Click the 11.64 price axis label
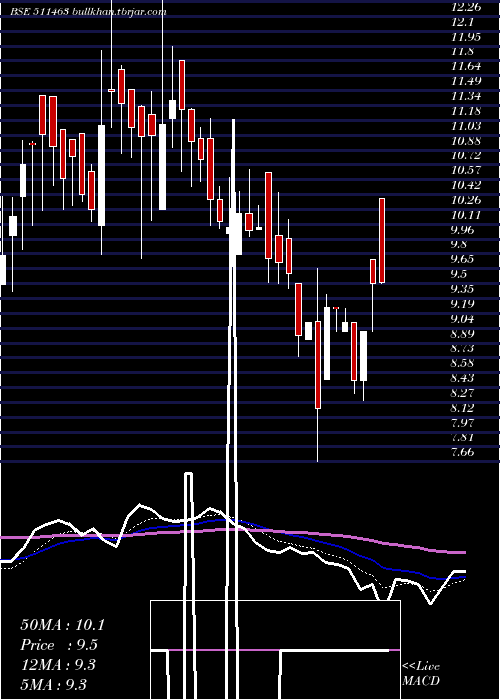 (466, 66)
